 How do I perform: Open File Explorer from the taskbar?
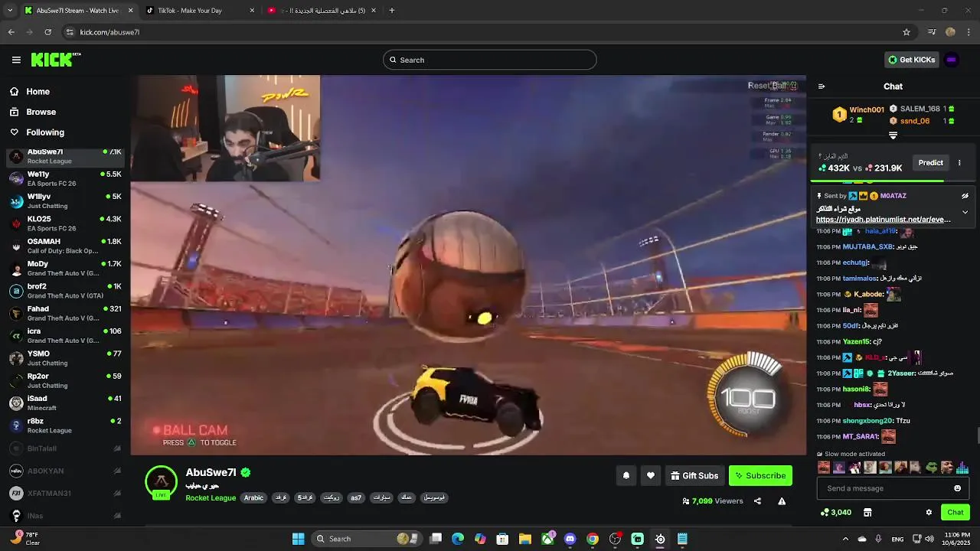coord(525,539)
